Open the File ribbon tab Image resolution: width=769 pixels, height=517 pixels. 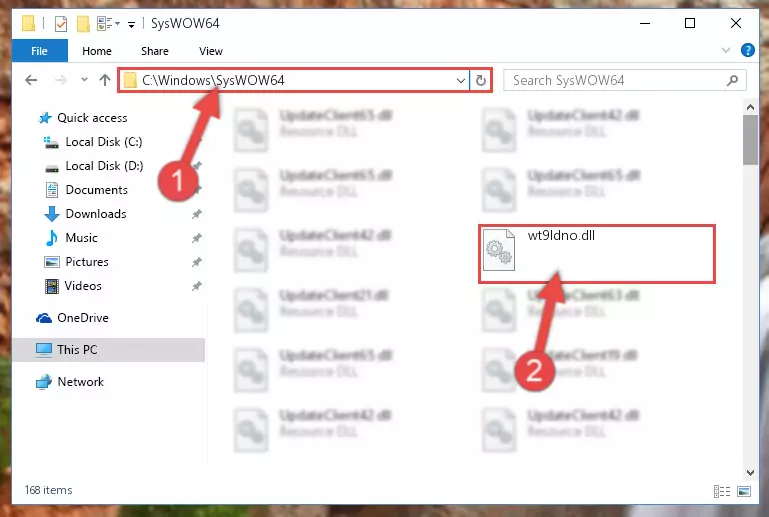pyautogui.click(x=39, y=51)
